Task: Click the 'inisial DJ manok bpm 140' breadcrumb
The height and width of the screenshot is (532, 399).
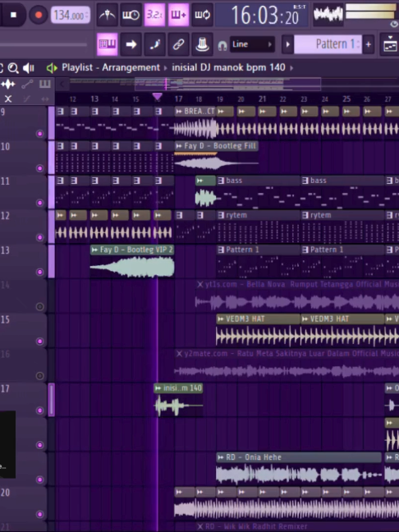Action: 228,67
